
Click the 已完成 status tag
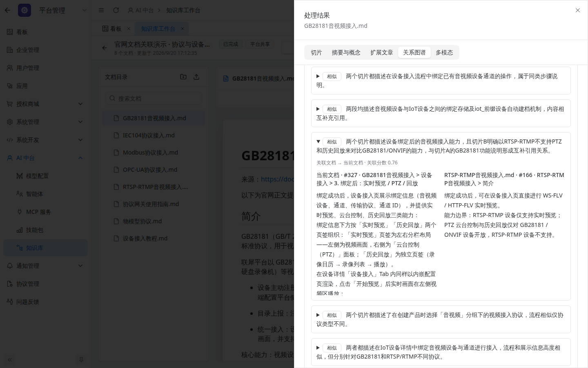click(x=231, y=44)
